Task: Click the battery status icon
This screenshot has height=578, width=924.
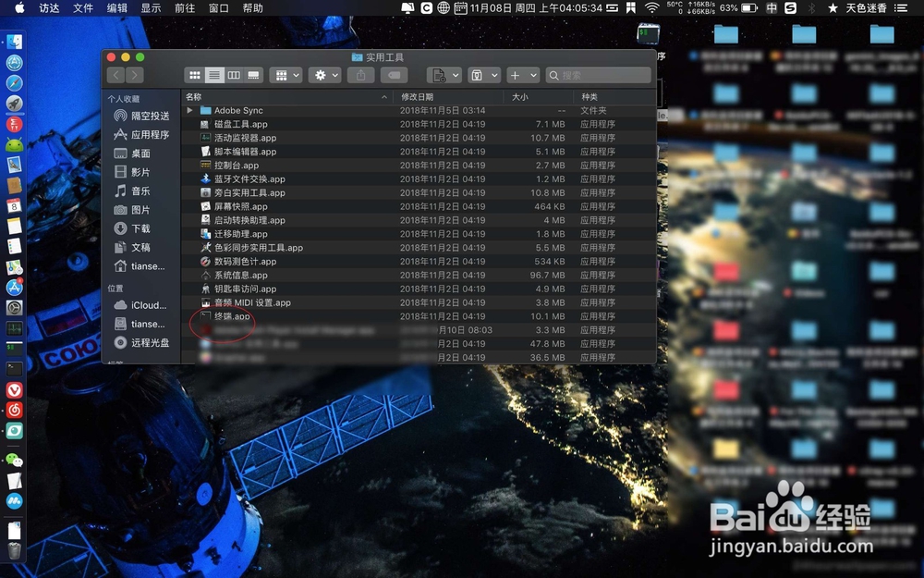Action: (x=749, y=7)
